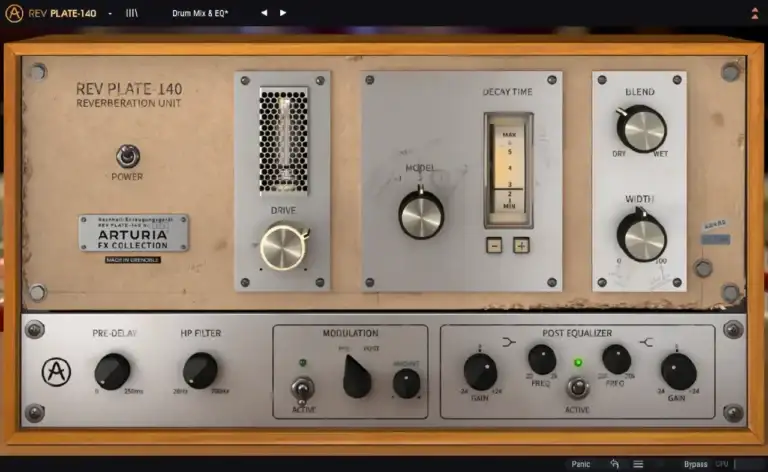Open the history list hamburger icon

coord(638,464)
